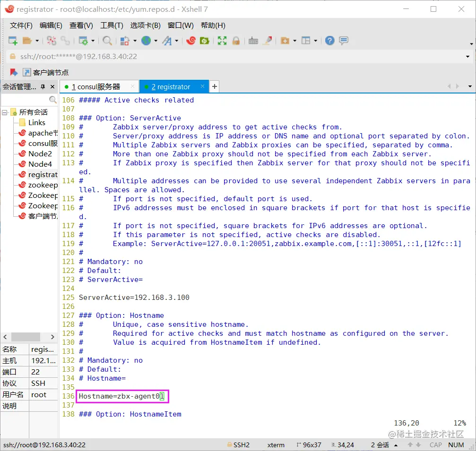Open the session Properties gear icon
This screenshot has width=476, height=451.
(x=83, y=40)
